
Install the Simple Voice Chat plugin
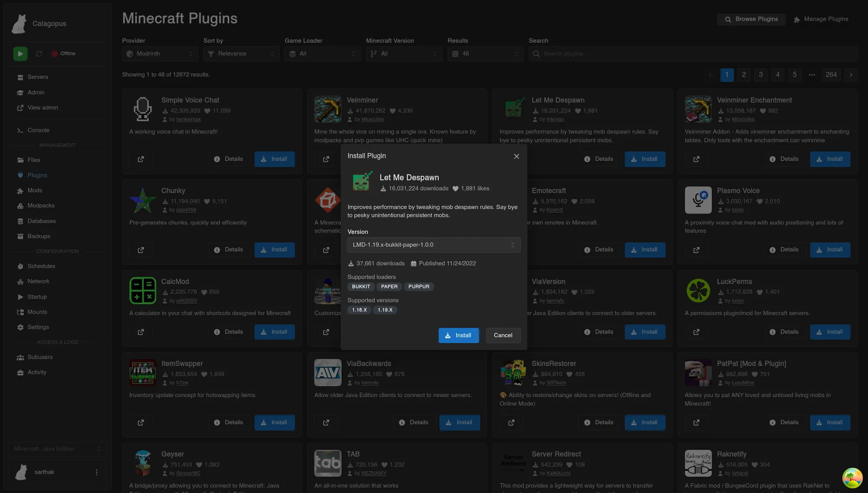coord(274,159)
